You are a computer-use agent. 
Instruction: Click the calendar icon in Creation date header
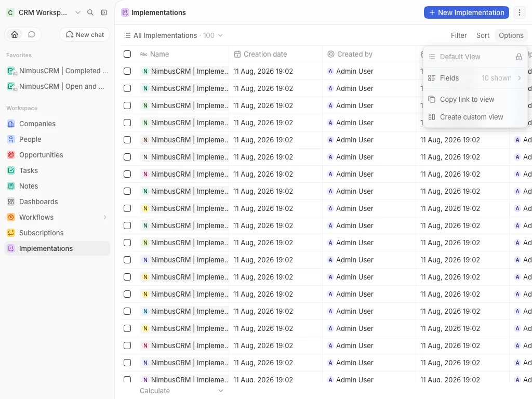pyautogui.click(x=237, y=54)
